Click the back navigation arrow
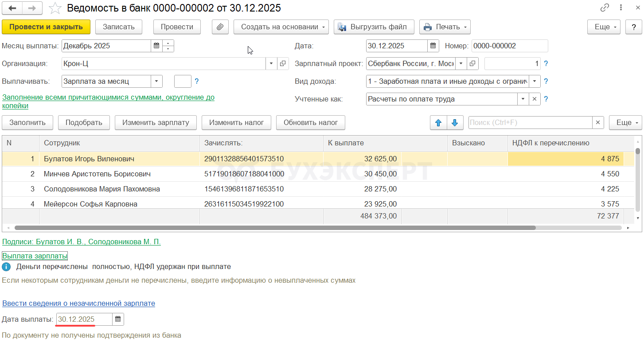644x343 pixels. pyautogui.click(x=12, y=8)
